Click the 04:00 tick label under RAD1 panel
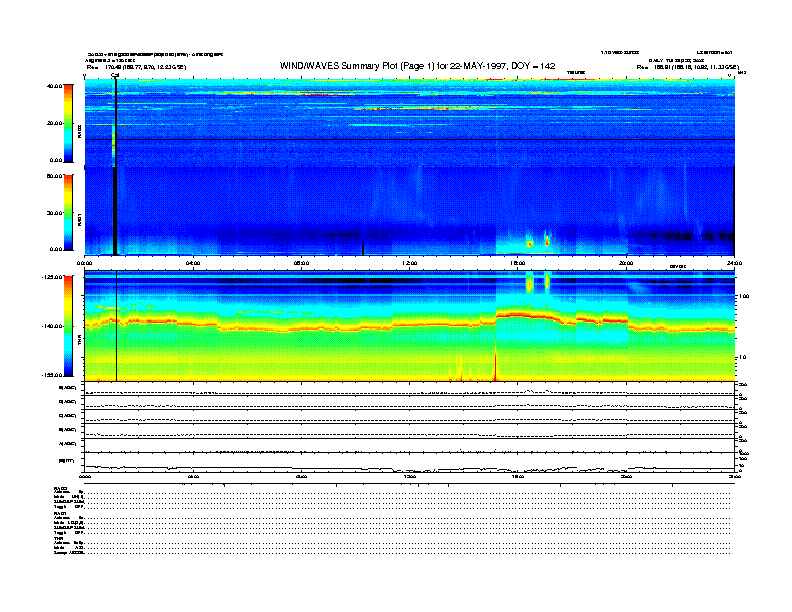Image resolution: width=792 pixels, height=612 pixels. pos(193,263)
